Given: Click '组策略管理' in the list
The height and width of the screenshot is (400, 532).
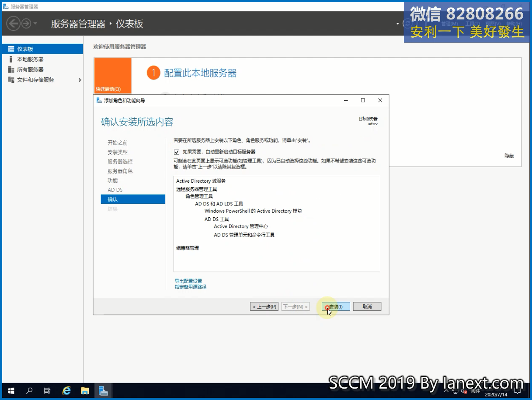Looking at the screenshot, I should [x=187, y=248].
